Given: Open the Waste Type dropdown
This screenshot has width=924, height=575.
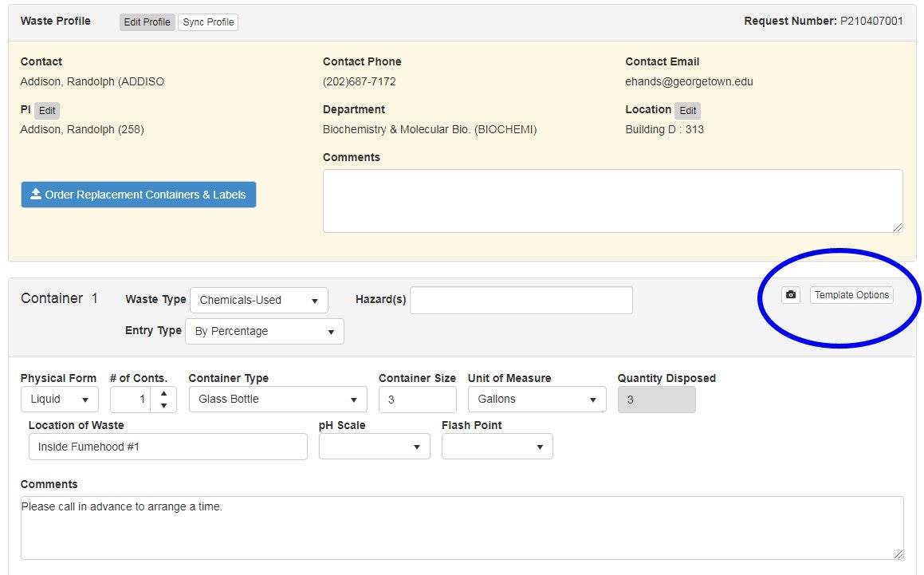Looking at the screenshot, I should [259, 300].
